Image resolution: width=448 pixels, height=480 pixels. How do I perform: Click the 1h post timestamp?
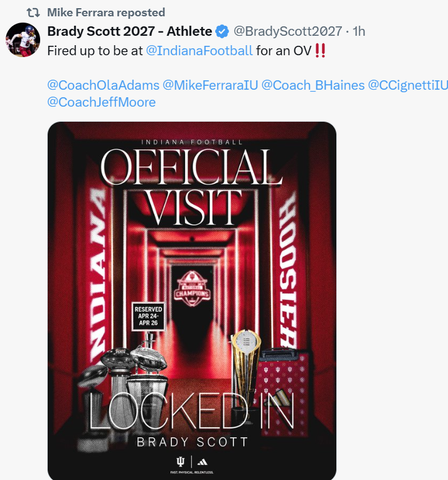358,31
